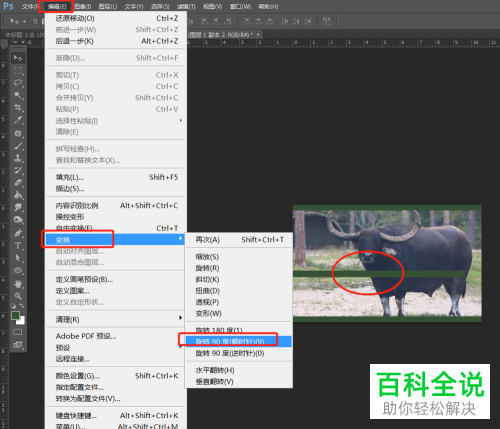This screenshot has height=429, width=500.
Task: Change screen mode via toolbox icon
Action: click(18, 345)
